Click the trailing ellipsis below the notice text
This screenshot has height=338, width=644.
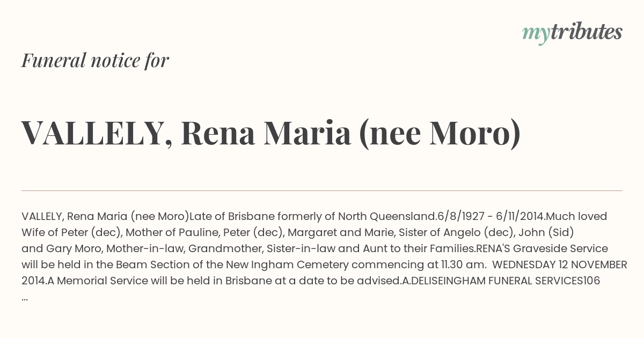click(x=25, y=297)
